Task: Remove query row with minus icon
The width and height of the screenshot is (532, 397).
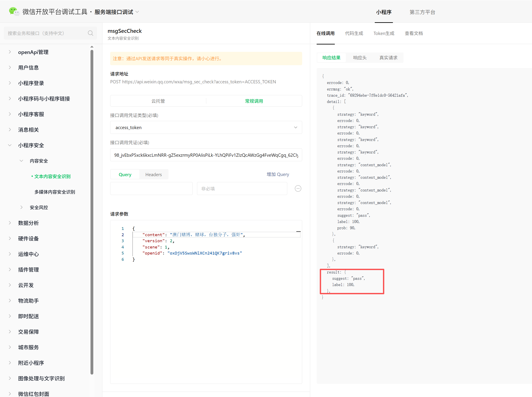Action: pyautogui.click(x=298, y=188)
